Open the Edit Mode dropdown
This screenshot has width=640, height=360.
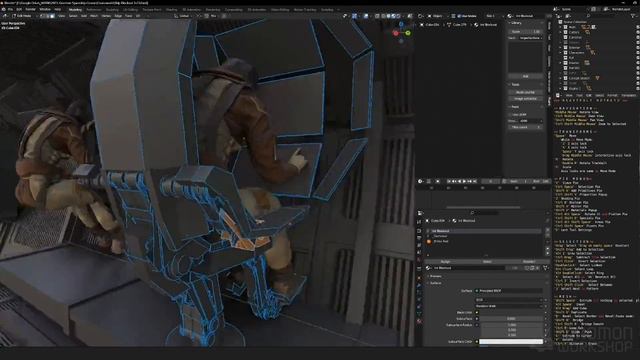click(x=23, y=16)
